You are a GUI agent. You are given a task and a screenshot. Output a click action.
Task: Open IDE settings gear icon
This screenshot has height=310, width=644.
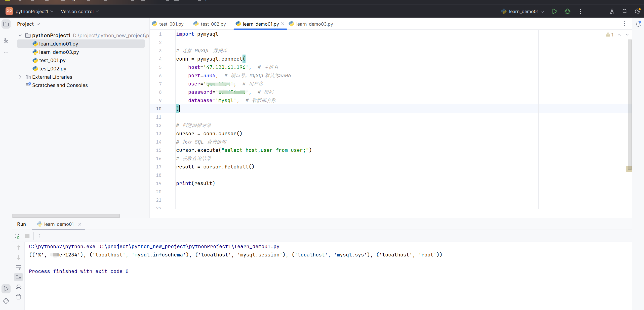(637, 11)
